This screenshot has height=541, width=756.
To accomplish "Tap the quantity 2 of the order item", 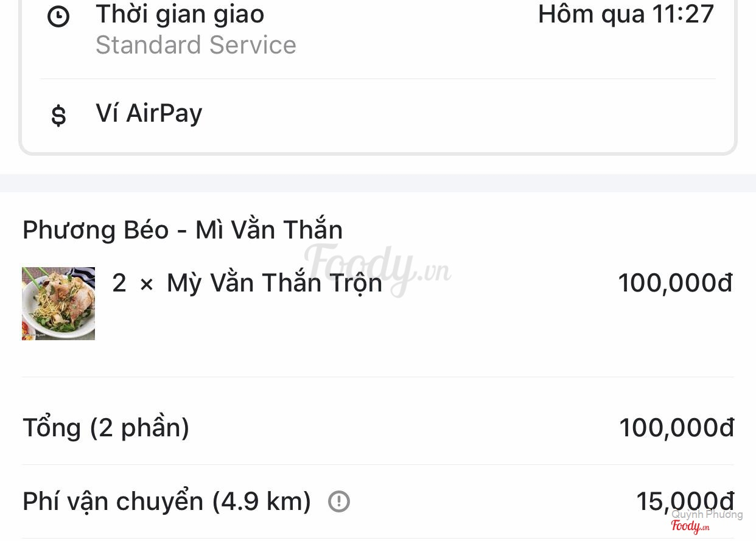I will tap(119, 283).
